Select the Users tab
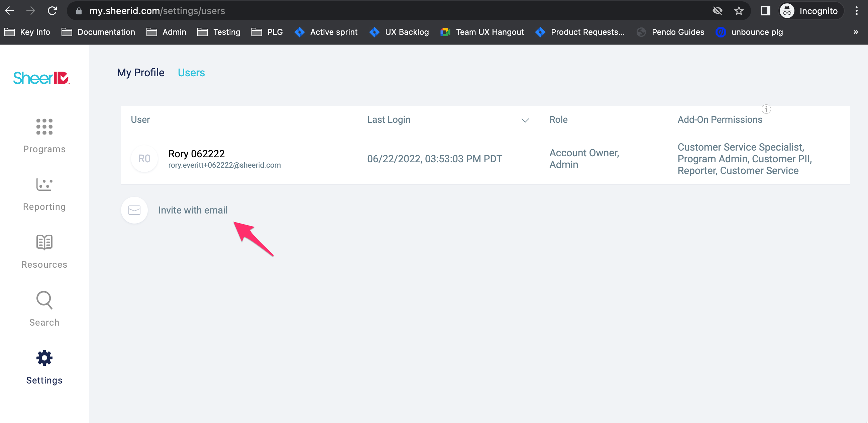The height and width of the screenshot is (423, 868). [x=191, y=73]
